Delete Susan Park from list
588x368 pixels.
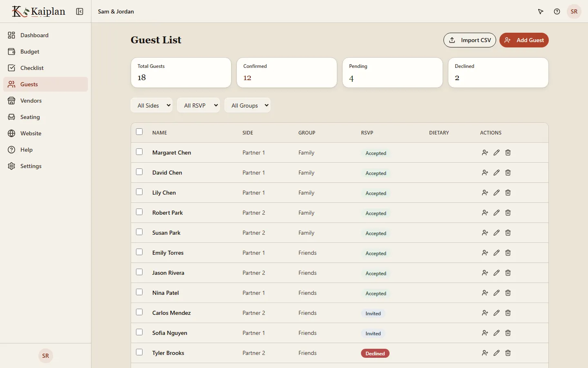click(x=508, y=233)
